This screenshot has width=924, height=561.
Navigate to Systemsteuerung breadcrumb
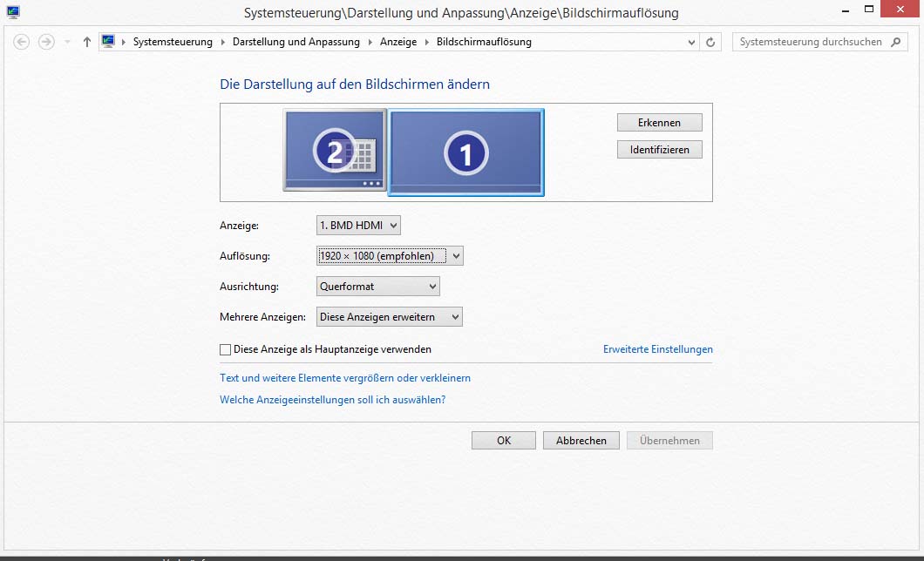click(173, 42)
